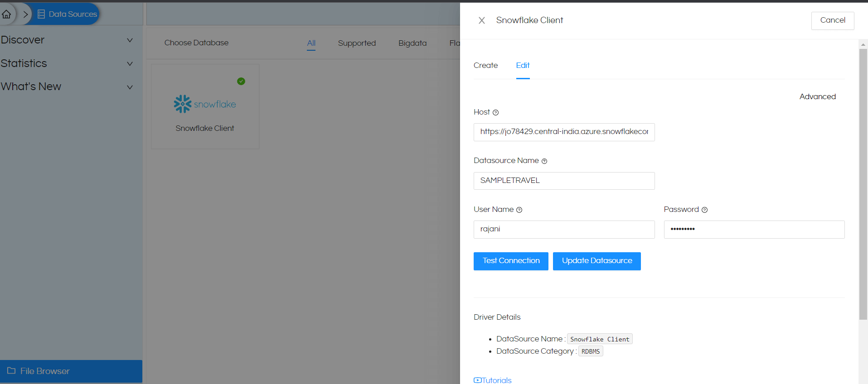The height and width of the screenshot is (384, 868).
Task: Expand the Discover menu chevron
Action: click(x=130, y=40)
